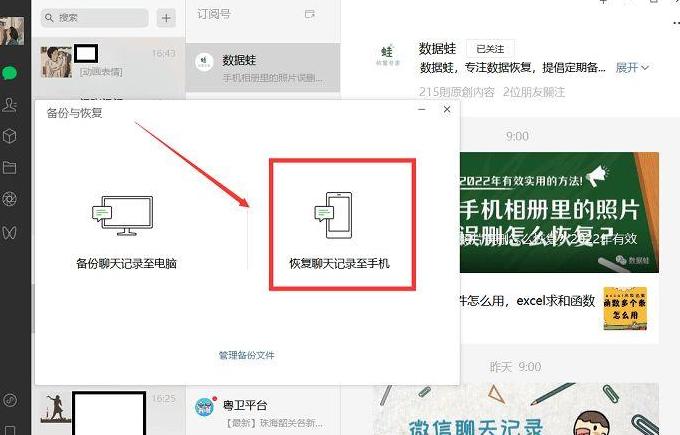The image size is (680, 435).
Task: Choose 备份聊天记录至电脑 computer icon
Action: pyautogui.click(x=123, y=216)
